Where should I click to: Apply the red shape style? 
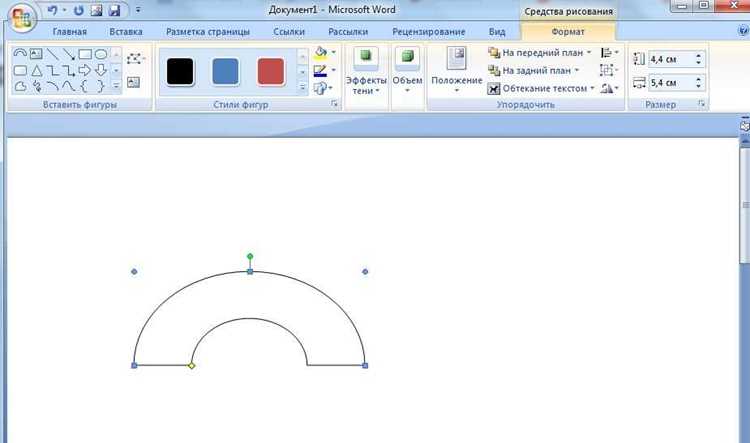click(271, 72)
